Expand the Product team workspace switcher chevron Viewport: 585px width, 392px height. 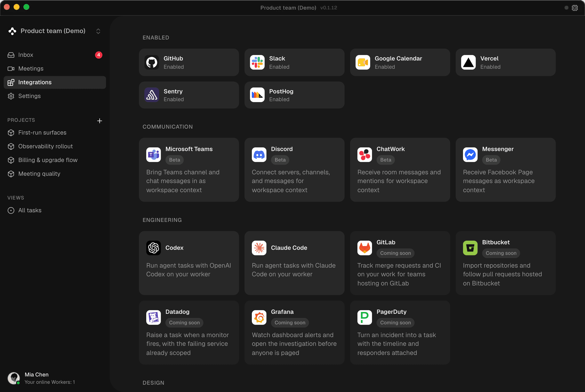pyautogui.click(x=98, y=31)
